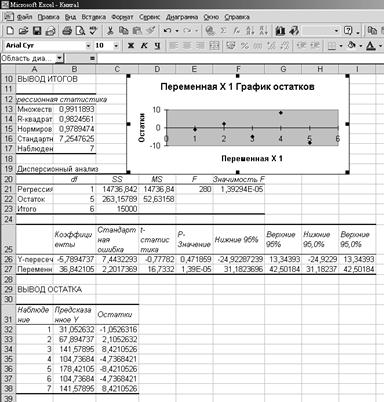Toggle the Drawing toolbar icon
The image size is (384, 402).
[294, 31]
